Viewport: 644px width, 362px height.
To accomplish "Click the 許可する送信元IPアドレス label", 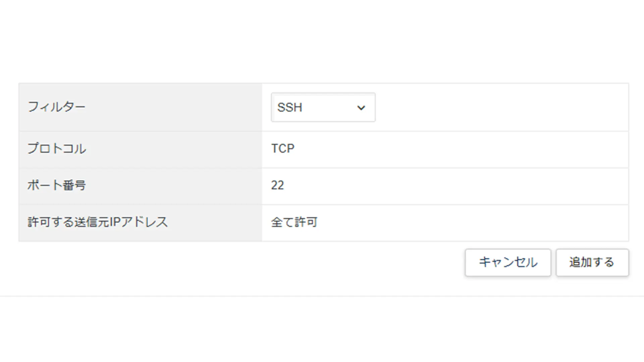I will 98,222.
